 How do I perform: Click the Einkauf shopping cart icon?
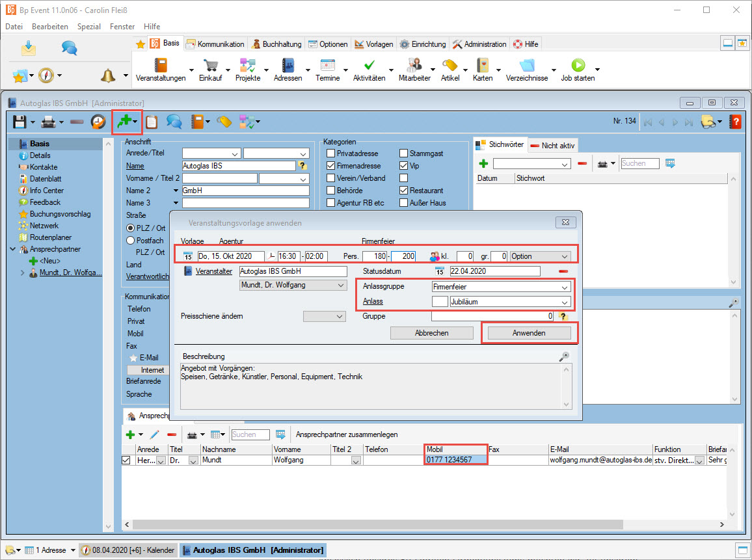click(210, 66)
